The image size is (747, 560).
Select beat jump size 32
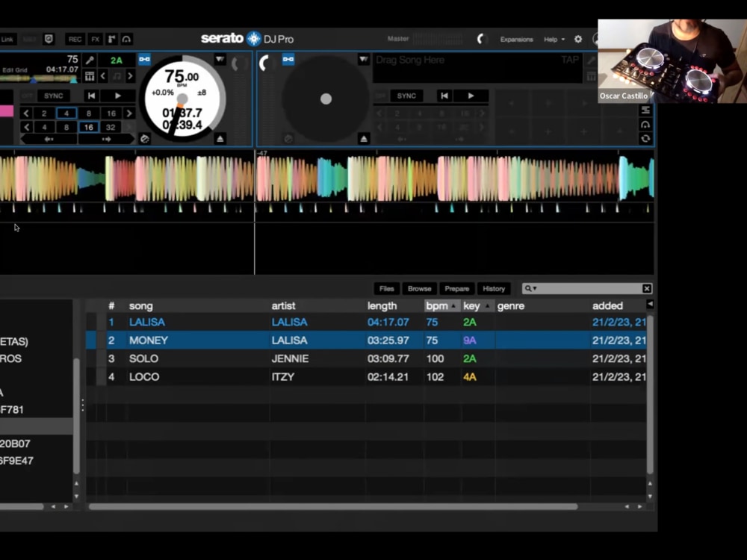click(111, 127)
